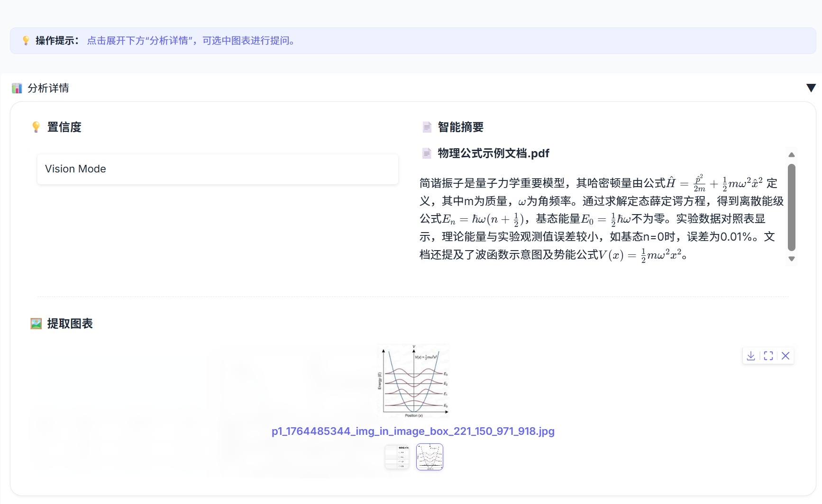Click the picture icon beside 提取图表
Viewport: 822px width, 504px height.
tap(36, 324)
